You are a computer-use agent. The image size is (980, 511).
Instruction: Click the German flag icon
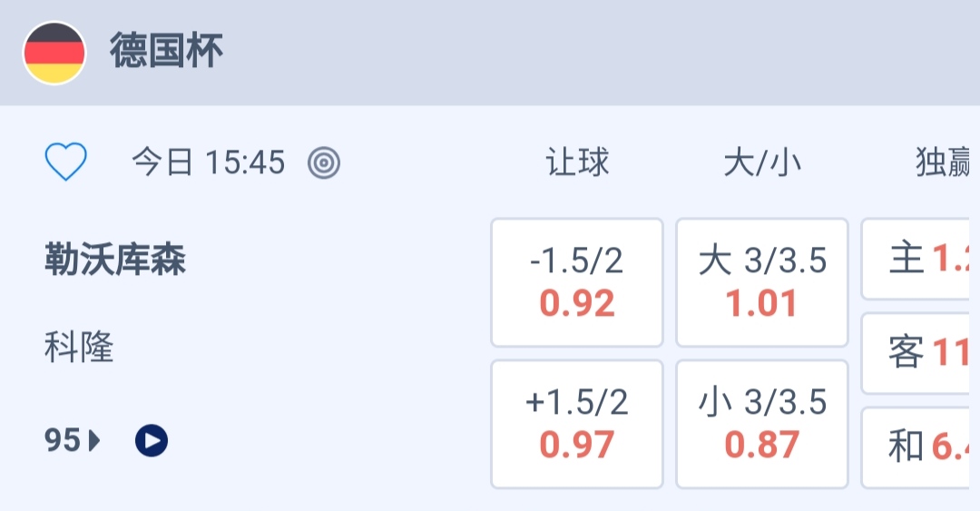(54, 53)
